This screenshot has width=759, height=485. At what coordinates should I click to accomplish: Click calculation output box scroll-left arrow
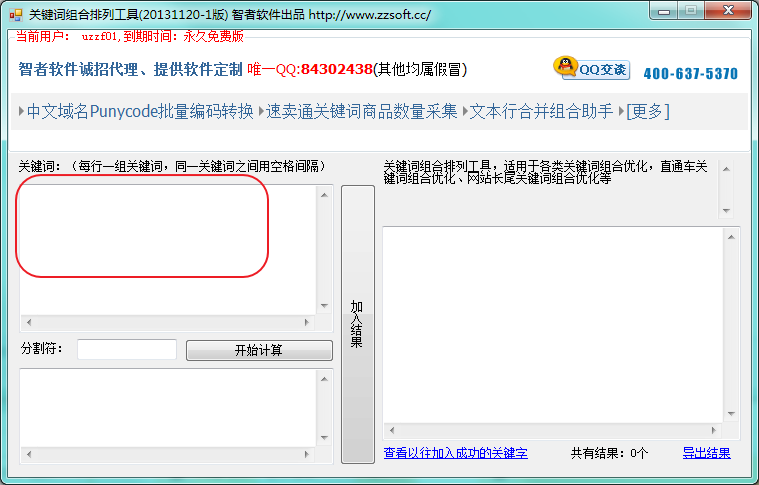click(29, 455)
